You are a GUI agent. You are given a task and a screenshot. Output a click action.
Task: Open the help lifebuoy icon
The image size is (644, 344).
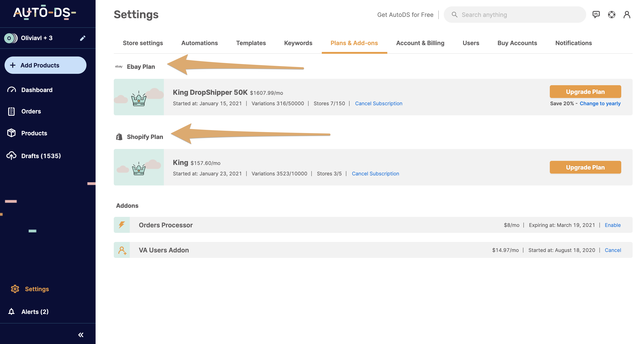(x=611, y=15)
